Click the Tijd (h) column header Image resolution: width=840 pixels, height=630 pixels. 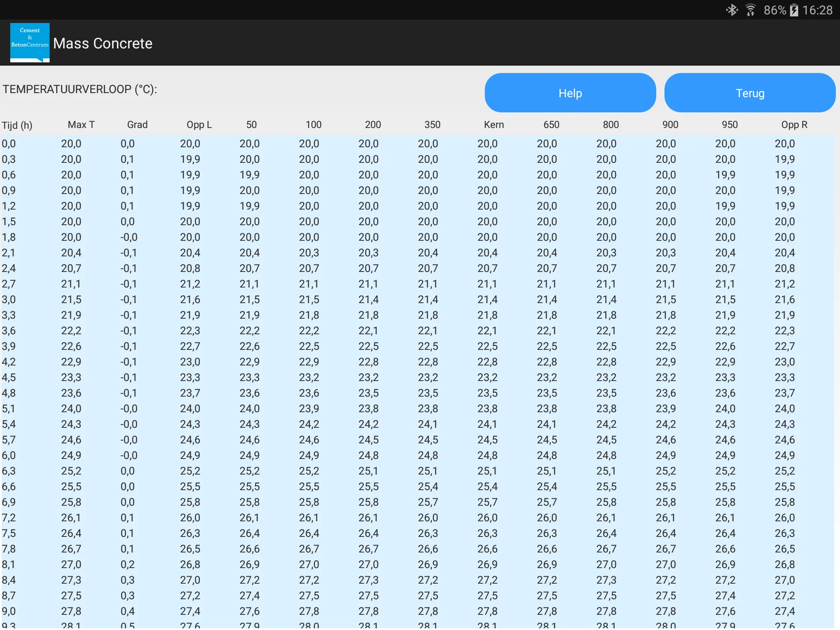pos(17,125)
